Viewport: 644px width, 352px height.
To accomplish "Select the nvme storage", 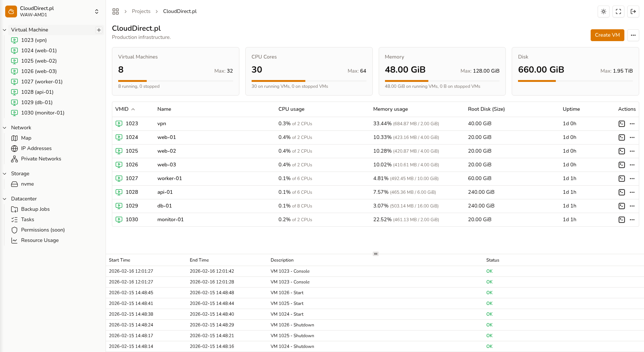I will click(27, 184).
